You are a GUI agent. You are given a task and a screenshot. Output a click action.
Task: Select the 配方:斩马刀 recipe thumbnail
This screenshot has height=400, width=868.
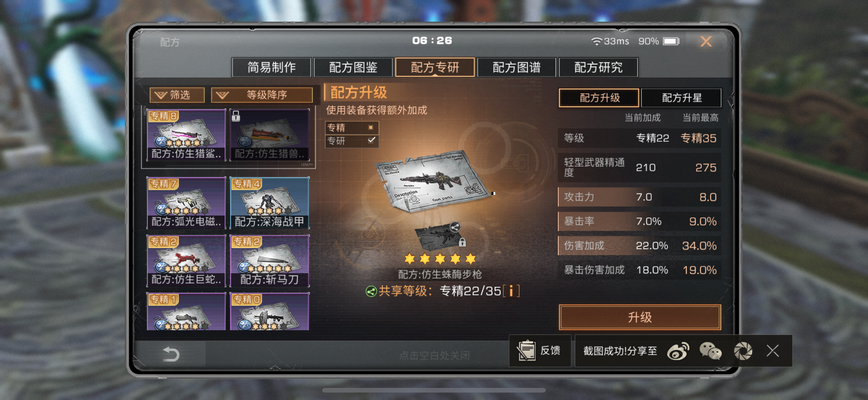[269, 260]
